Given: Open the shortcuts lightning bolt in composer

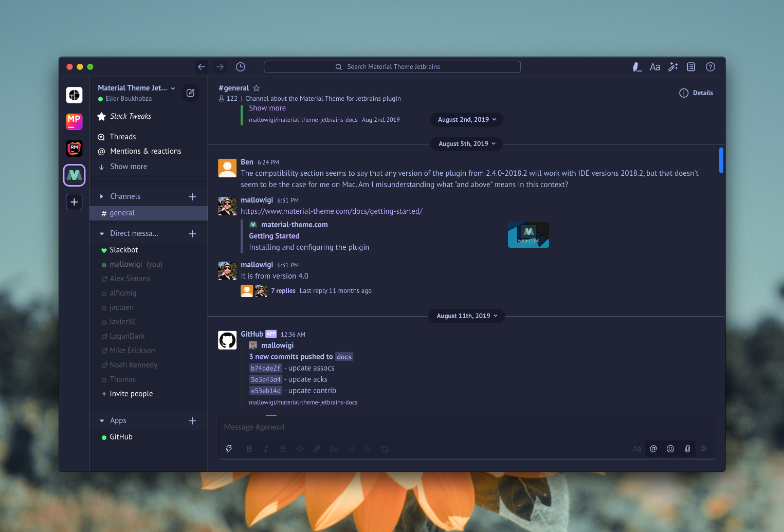Looking at the screenshot, I should click(229, 449).
